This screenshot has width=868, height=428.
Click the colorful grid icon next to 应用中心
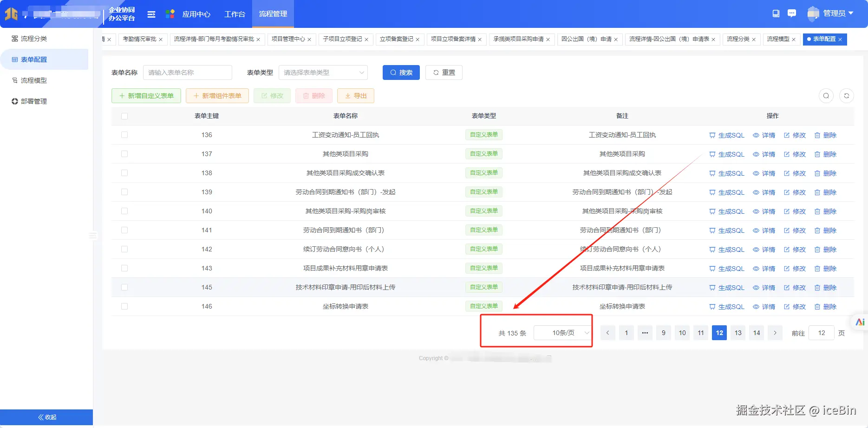click(169, 14)
